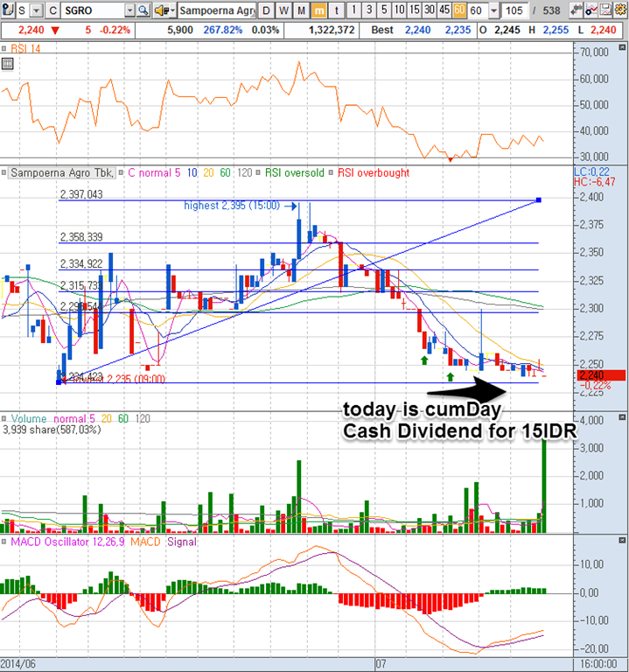Select monthly chart period M
Viewport: 629px width, 672px height.
click(301, 10)
